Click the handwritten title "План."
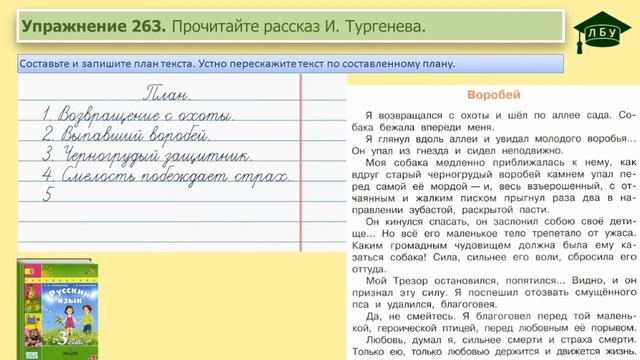 (167, 93)
